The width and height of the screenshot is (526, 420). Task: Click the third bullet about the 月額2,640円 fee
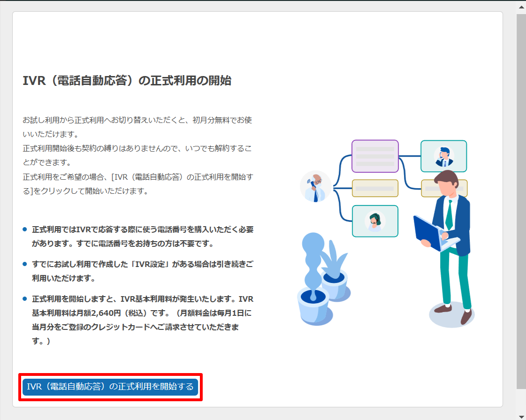143,320
